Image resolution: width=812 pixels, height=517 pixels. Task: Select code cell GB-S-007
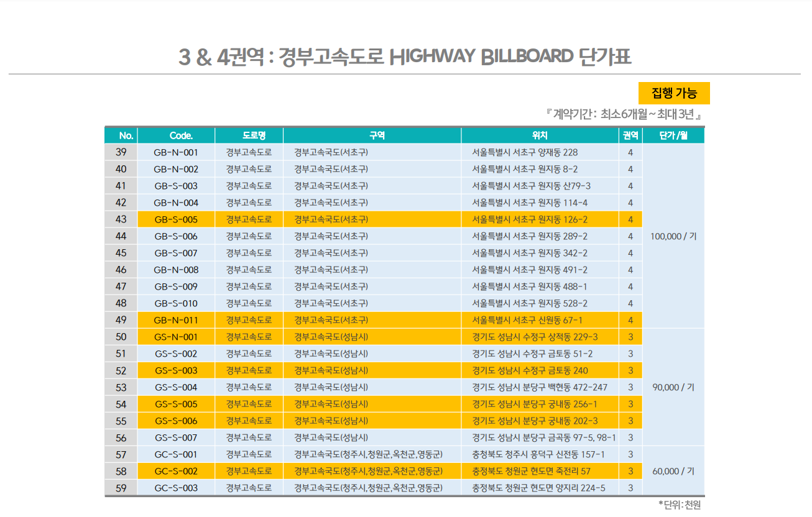177,253
